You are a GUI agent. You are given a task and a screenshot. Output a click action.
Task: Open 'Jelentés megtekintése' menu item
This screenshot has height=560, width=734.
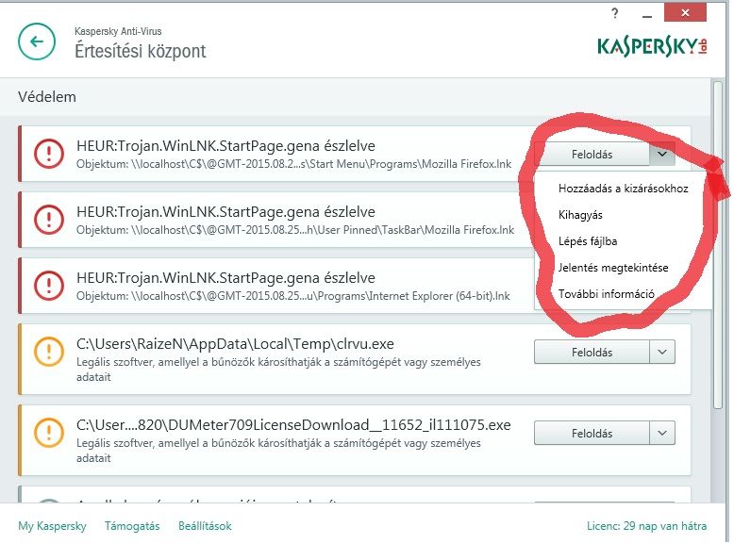[x=613, y=268]
